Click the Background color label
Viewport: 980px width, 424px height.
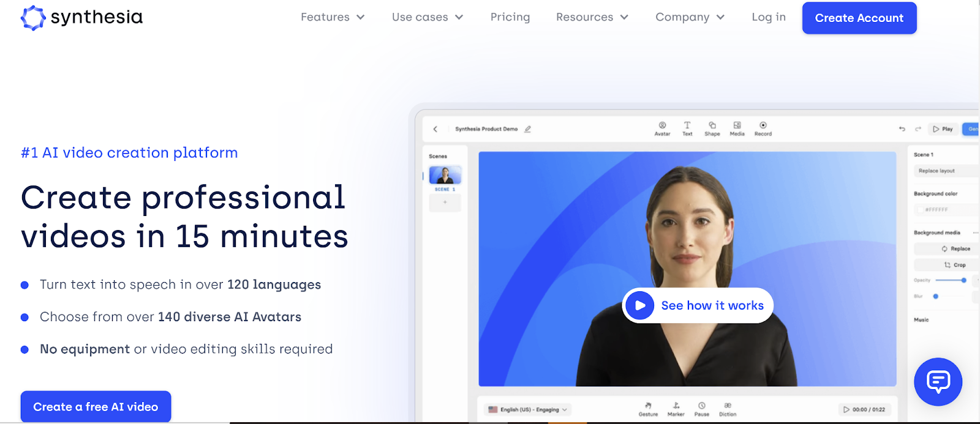pos(935,193)
